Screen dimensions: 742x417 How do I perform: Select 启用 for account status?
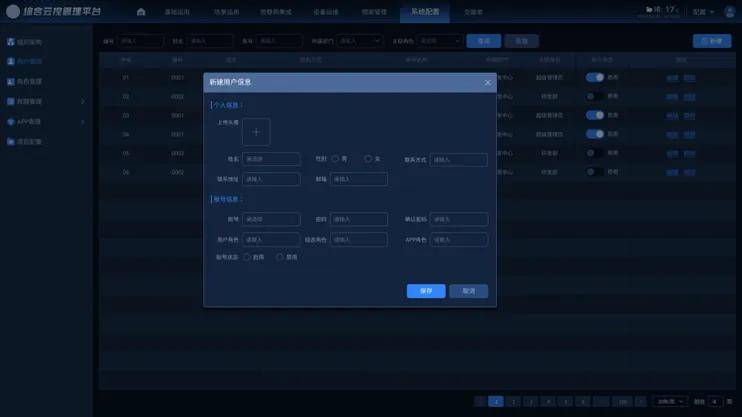pos(246,257)
